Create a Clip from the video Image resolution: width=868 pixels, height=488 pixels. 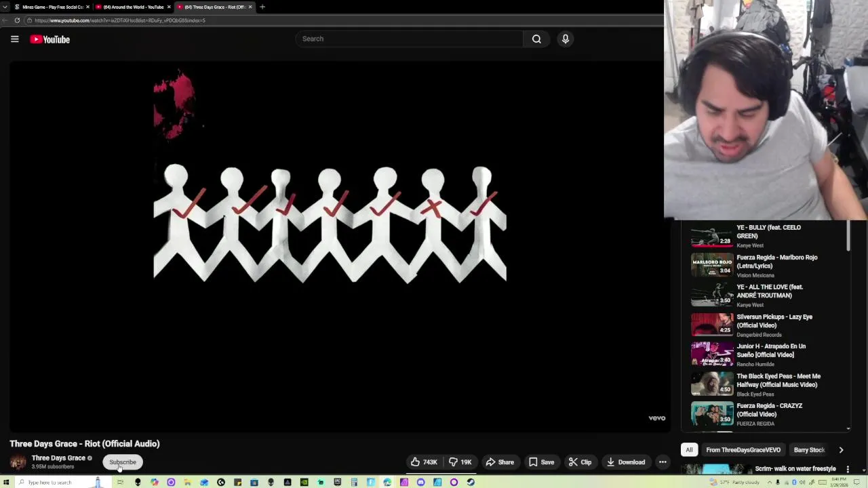[580, 462]
